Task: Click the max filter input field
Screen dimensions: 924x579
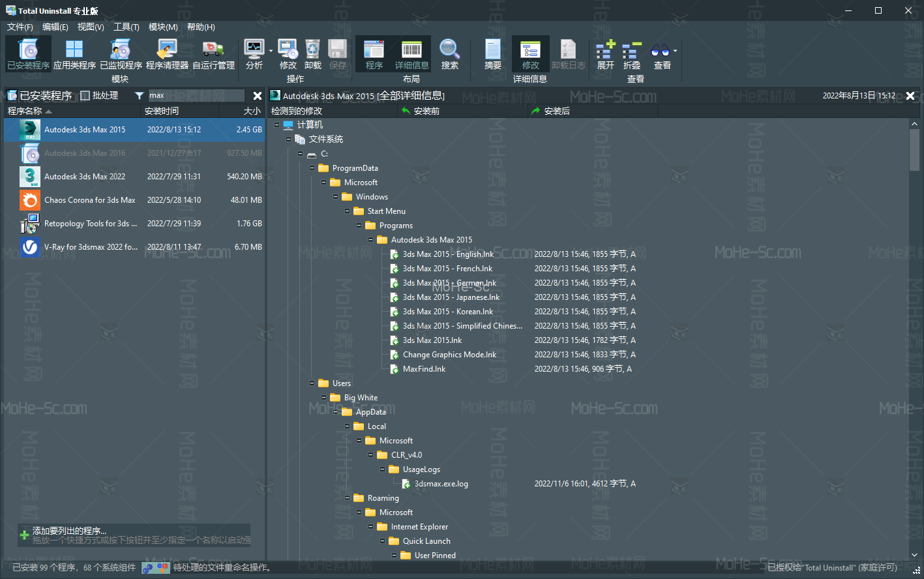Action: click(x=196, y=96)
